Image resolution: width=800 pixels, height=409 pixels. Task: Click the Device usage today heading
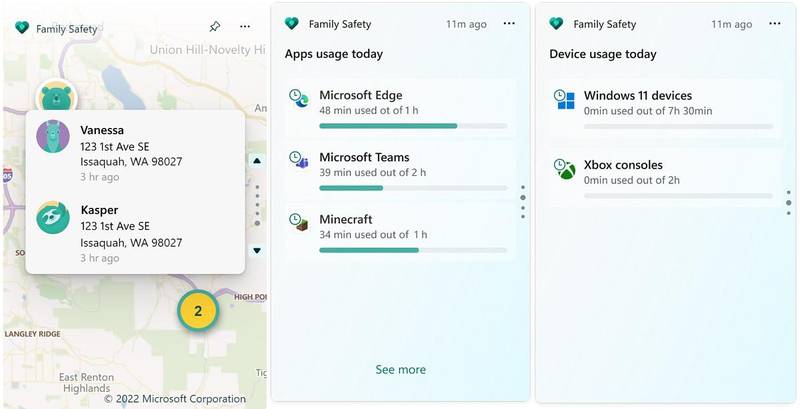[x=603, y=54]
